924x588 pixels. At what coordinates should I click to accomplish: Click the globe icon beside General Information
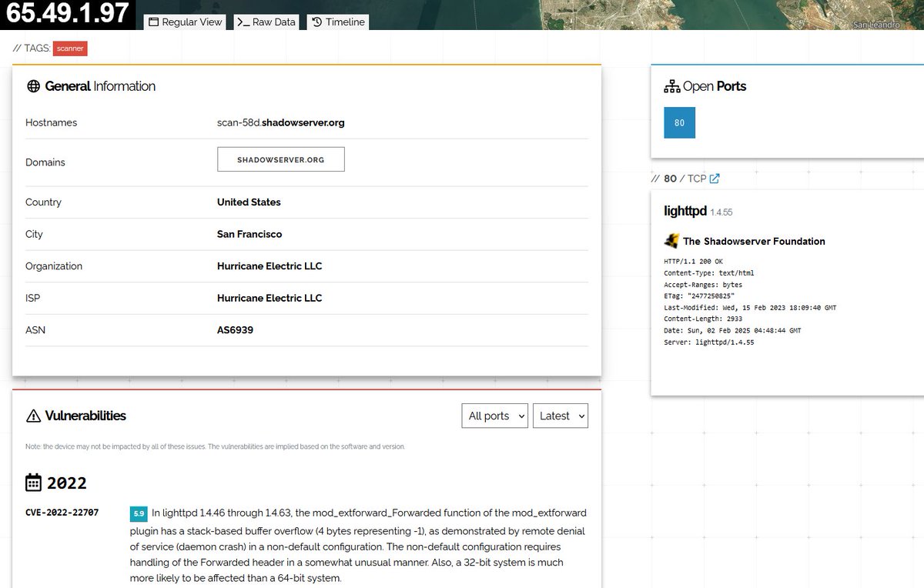pos(33,86)
